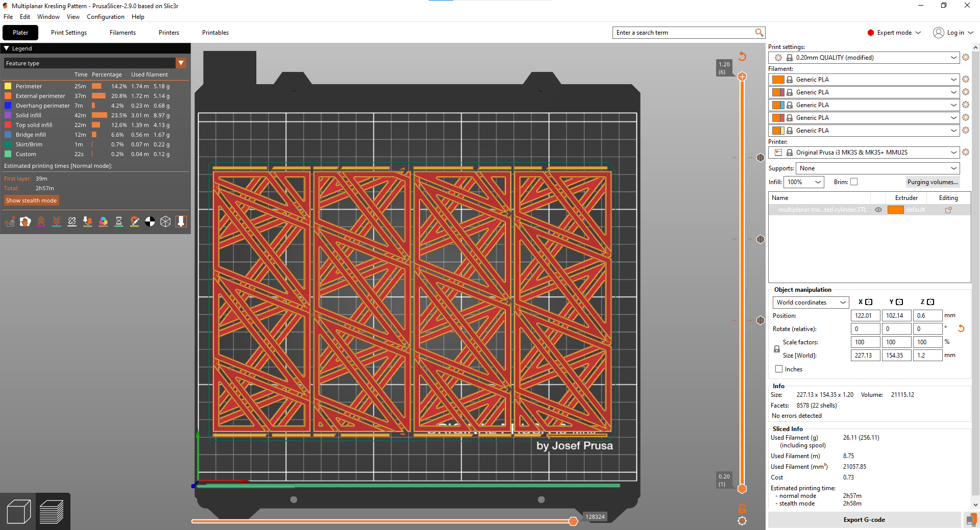Click the Export G-code button
The width and height of the screenshot is (980, 530).
pyautogui.click(x=864, y=519)
